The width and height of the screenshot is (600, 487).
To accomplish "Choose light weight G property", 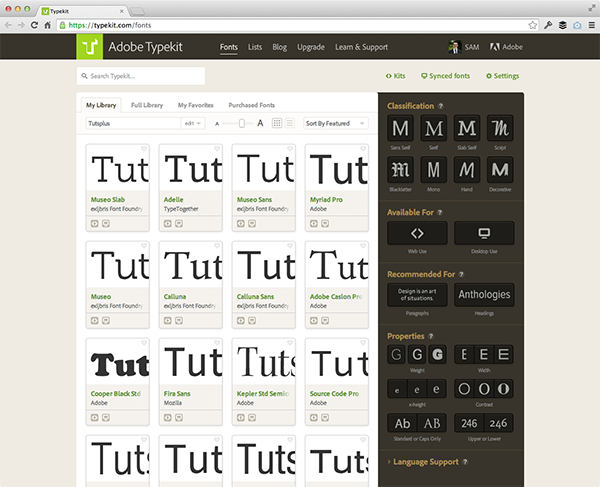I will click(397, 354).
